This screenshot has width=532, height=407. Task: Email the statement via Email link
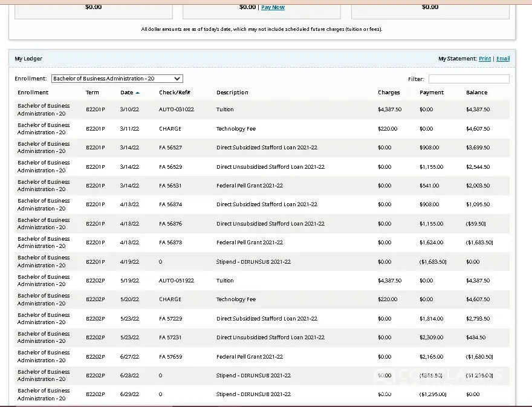(x=503, y=59)
